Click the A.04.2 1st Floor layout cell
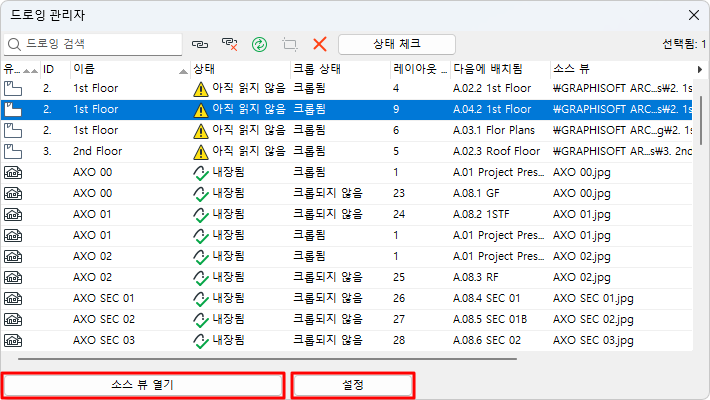The width and height of the screenshot is (710, 400). tap(492, 109)
